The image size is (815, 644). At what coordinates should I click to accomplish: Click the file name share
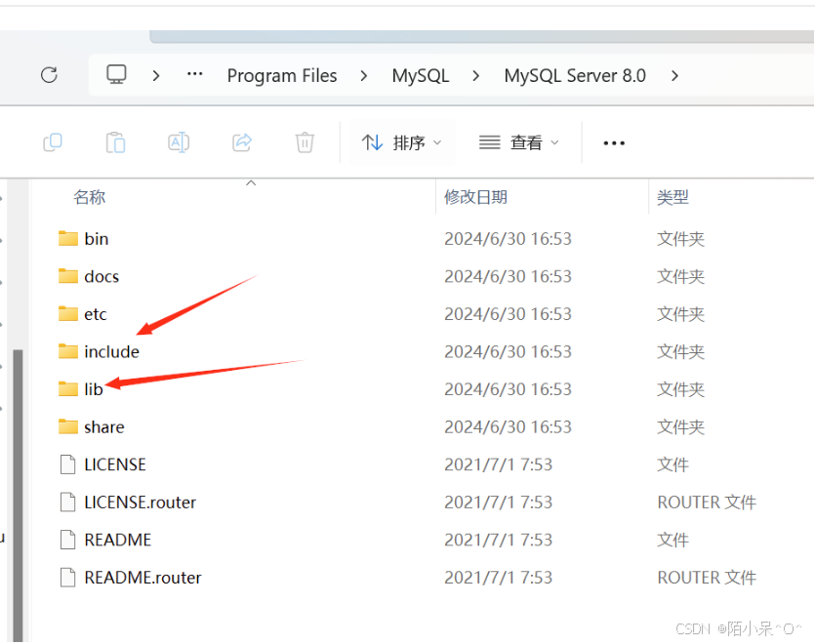[x=104, y=427]
